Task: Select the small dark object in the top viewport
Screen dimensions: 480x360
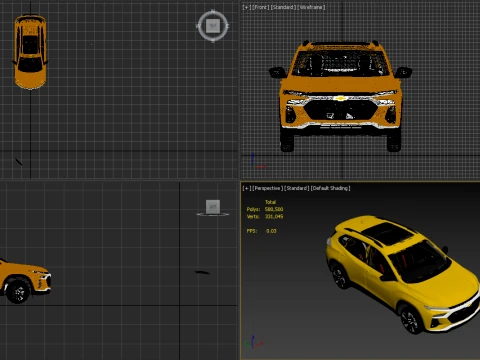Action: [19, 162]
